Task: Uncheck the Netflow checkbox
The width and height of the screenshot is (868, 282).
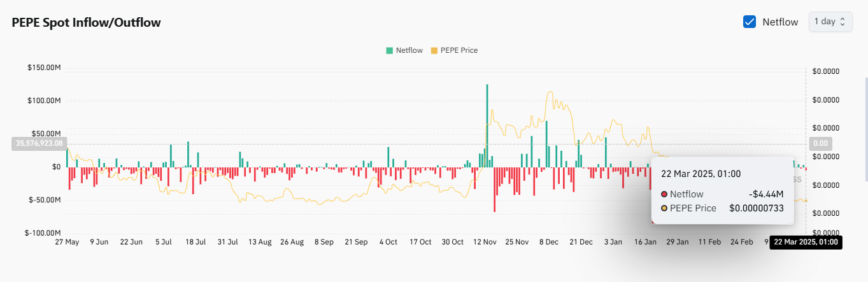Action: tap(750, 22)
